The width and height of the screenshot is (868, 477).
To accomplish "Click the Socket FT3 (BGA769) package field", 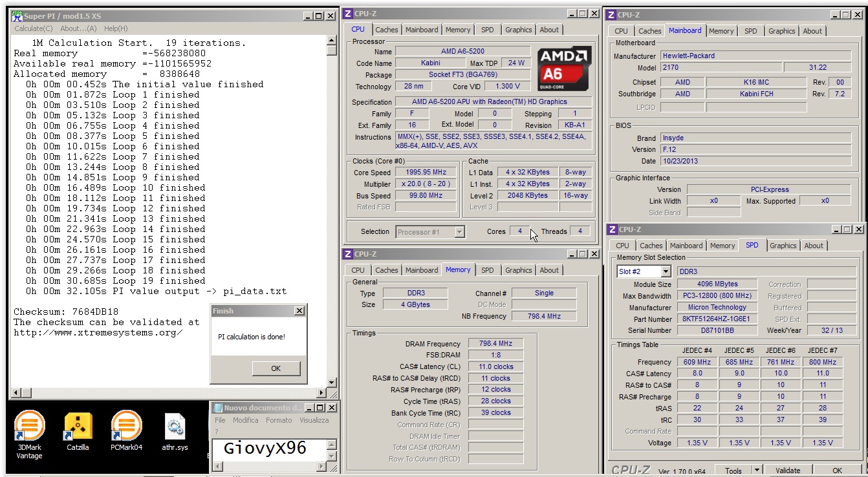I will pos(462,74).
